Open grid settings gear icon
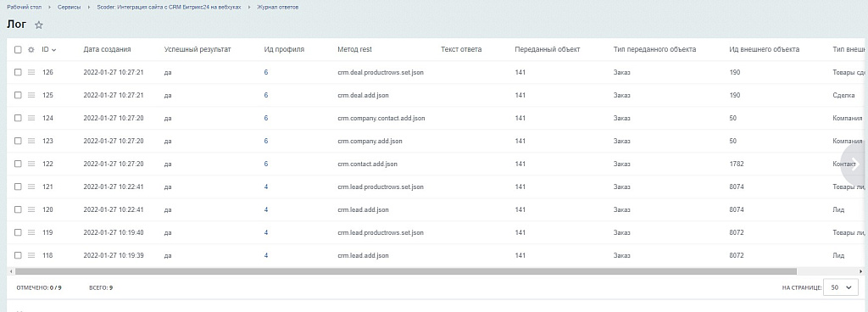The height and width of the screenshot is (312, 868). [x=31, y=49]
